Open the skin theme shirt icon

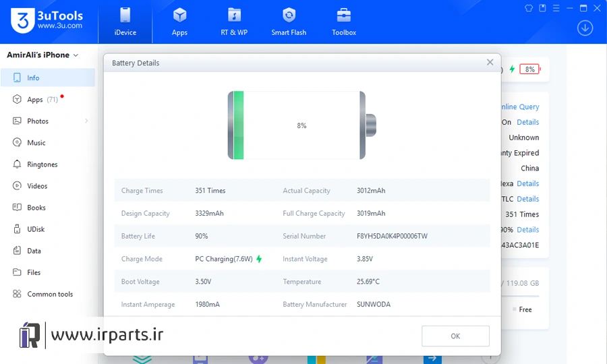click(x=529, y=8)
